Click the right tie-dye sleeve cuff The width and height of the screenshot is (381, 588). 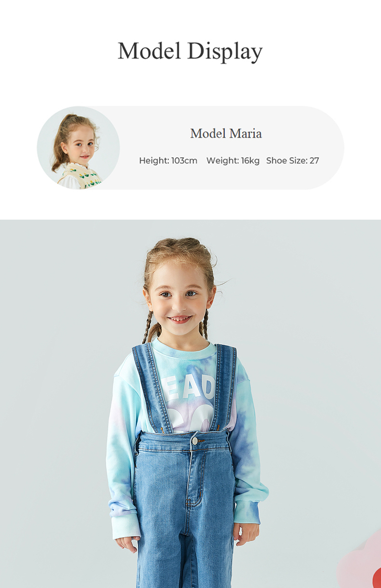[x=247, y=513]
